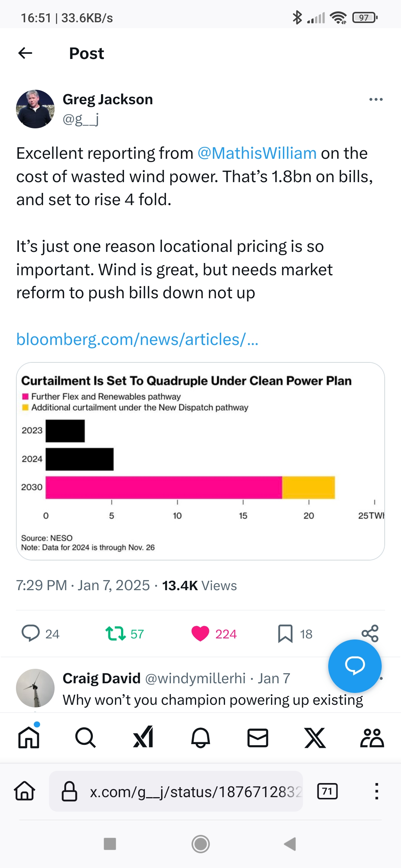Viewport: 401px width, 868px height.
Task: Open the Grok icon in bottom bar
Action: tap(143, 737)
